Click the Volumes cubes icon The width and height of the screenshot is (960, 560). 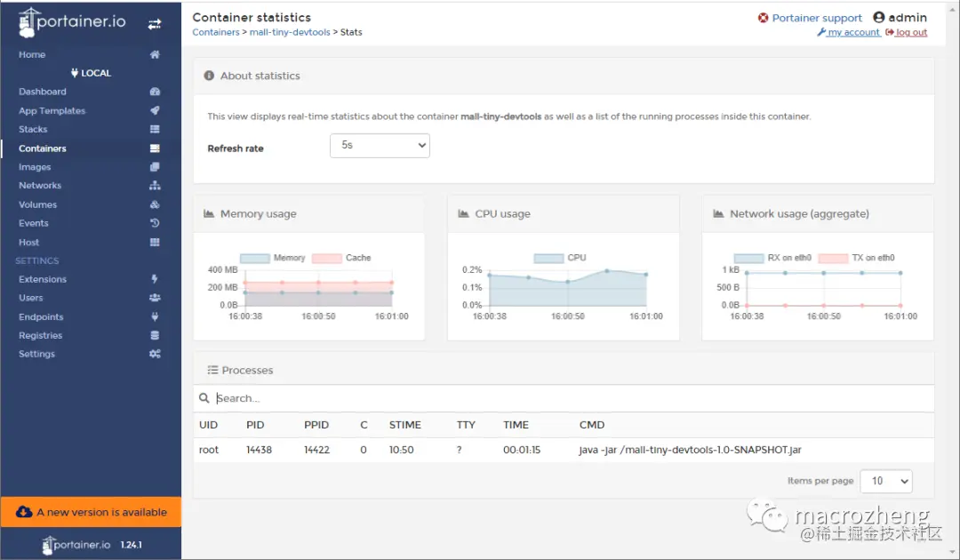155,204
